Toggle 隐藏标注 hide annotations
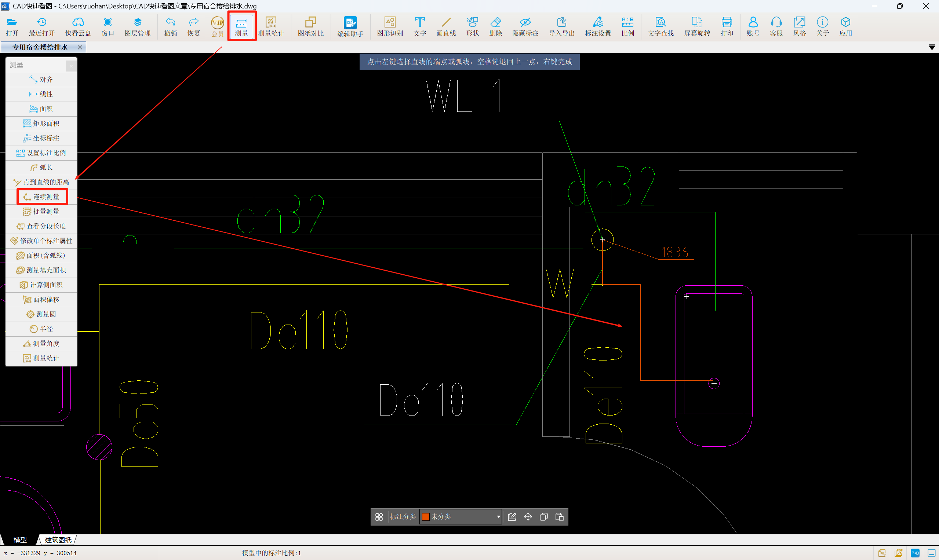939x560 pixels. click(525, 26)
